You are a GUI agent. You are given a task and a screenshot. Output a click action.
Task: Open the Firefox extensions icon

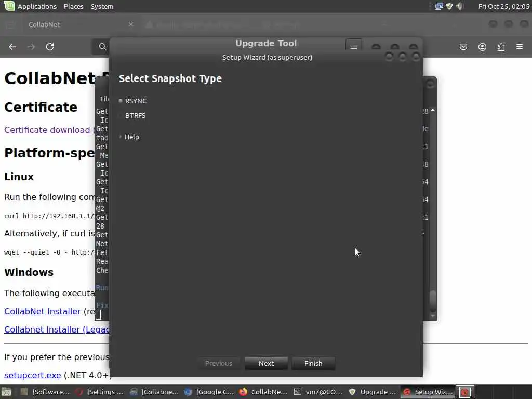point(501,47)
